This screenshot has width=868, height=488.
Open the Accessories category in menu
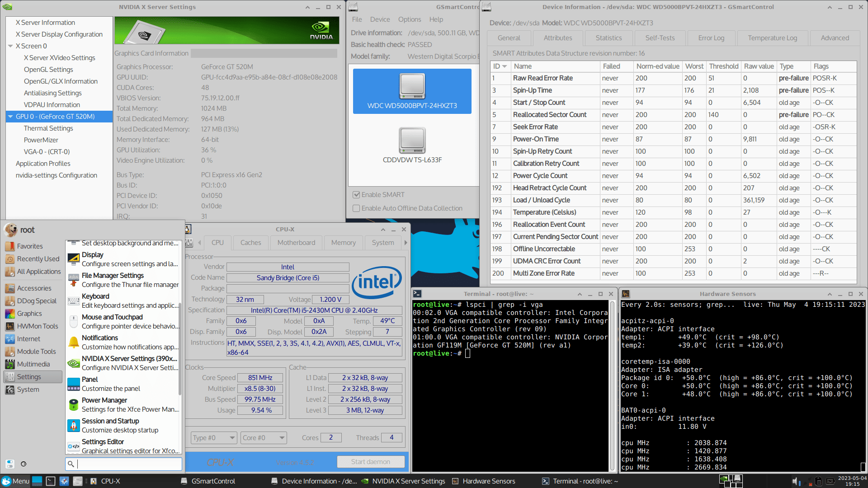point(33,288)
